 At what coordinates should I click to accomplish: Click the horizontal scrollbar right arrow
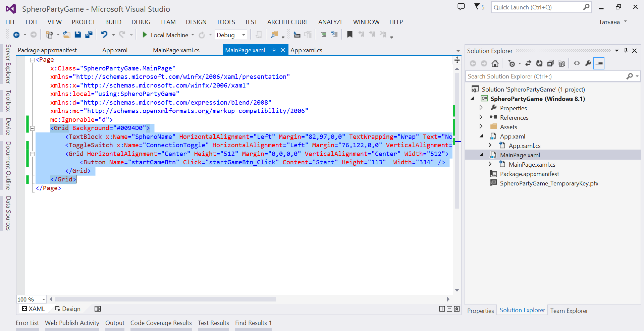448,299
